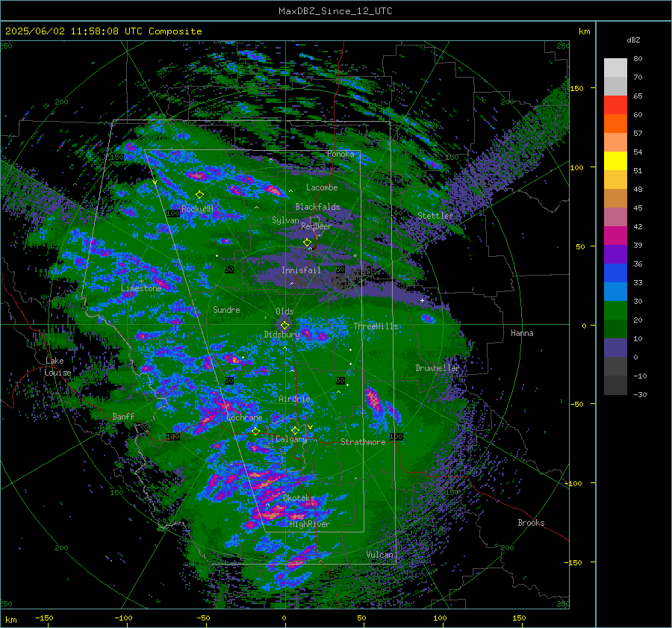Click the -30 value on the dBZ legend
672x628 pixels.
[x=640, y=394]
